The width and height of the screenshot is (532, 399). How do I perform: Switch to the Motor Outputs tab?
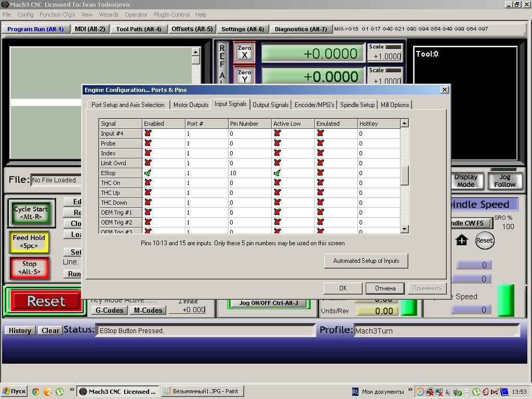(x=191, y=105)
